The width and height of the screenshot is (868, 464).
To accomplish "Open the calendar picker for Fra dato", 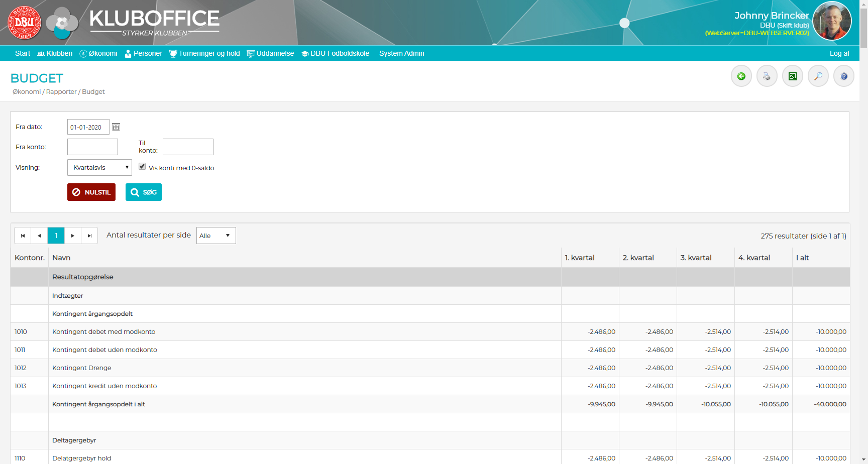I will coord(116,127).
